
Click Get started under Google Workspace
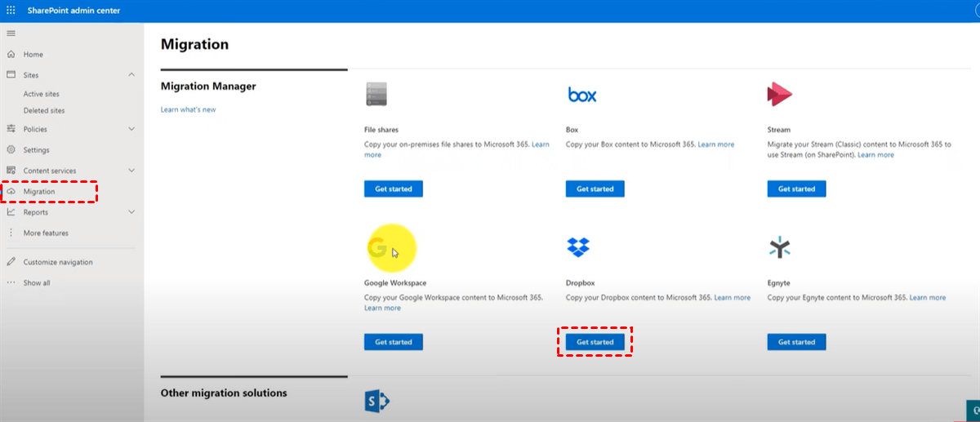pyautogui.click(x=393, y=342)
